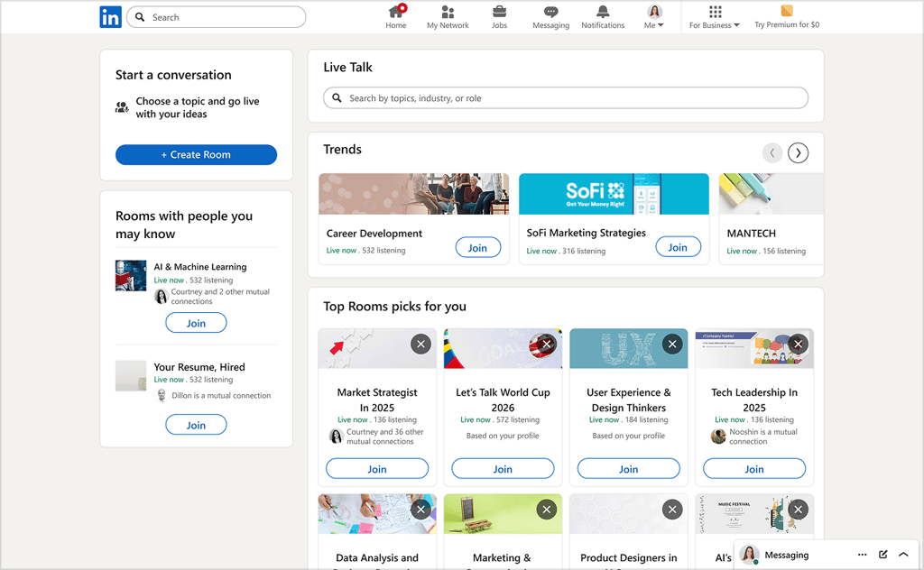Viewport: 924px width, 570px height.
Task: Dismiss the User Experience & Design Thinkers card
Action: (x=672, y=344)
